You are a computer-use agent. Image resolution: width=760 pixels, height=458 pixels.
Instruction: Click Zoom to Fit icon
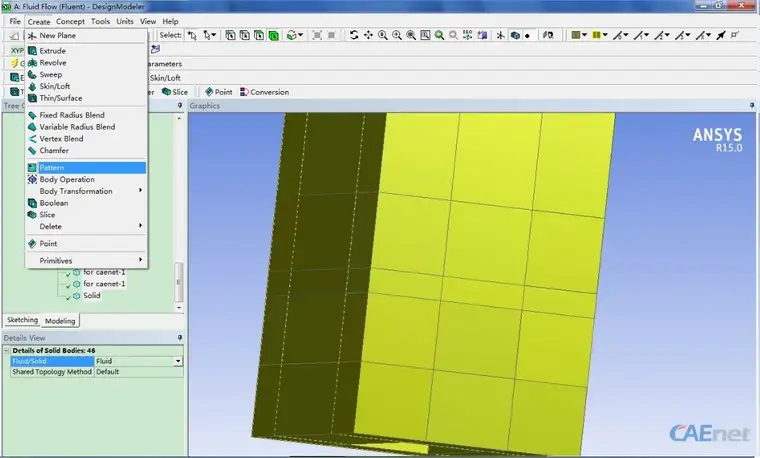pos(411,35)
